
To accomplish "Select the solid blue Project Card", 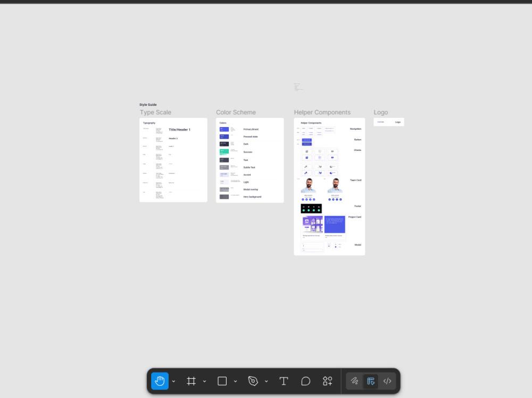I will click(335, 224).
